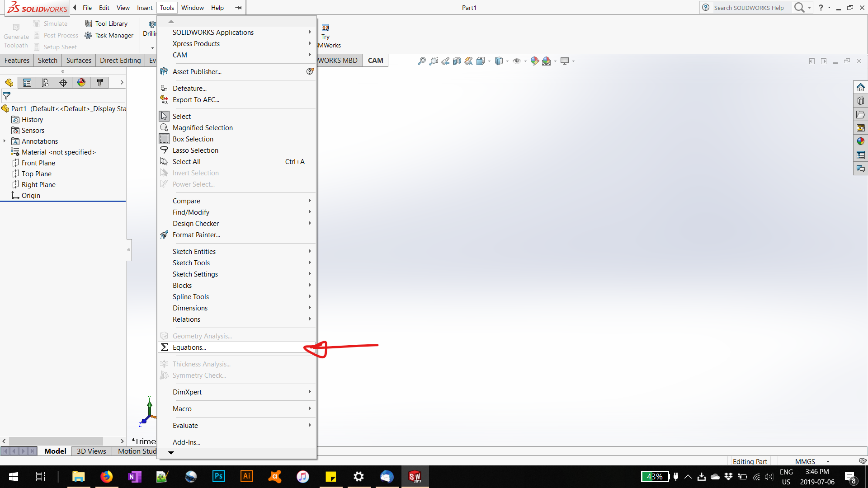Open the Appearances and Scenes task pane
This screenshot has width=868, height=488.
[x=861, y=141]
